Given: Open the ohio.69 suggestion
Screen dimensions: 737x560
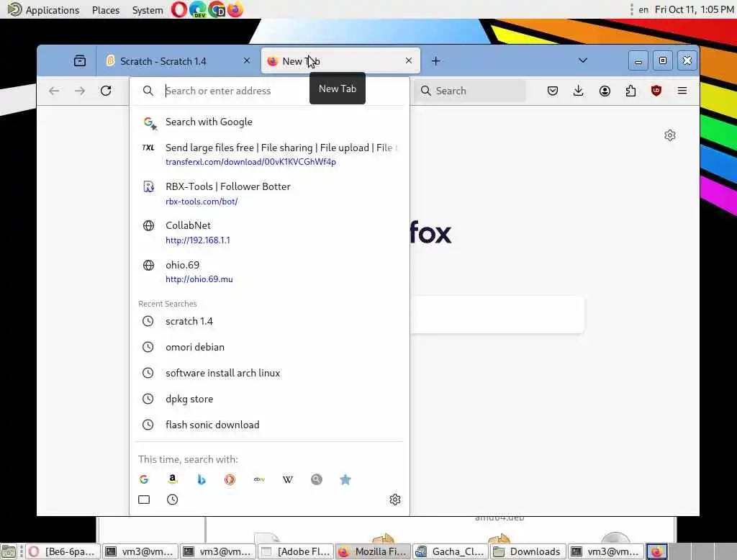Looking at the screenshot, I should (x=269, y=271).
